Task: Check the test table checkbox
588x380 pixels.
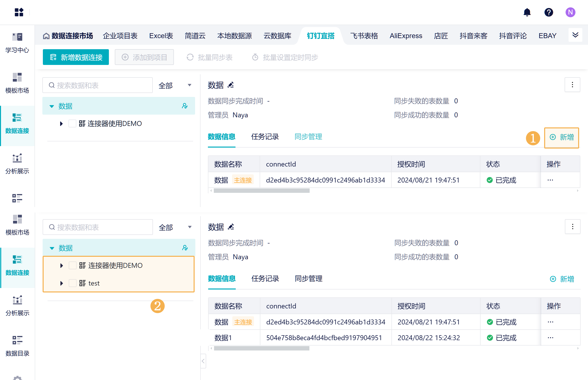Action: [72, 283]
